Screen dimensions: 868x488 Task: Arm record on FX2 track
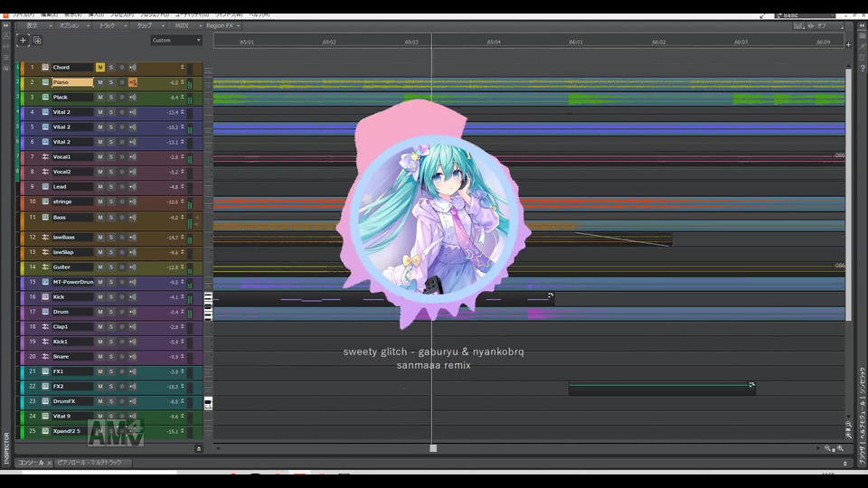[122, 386]
